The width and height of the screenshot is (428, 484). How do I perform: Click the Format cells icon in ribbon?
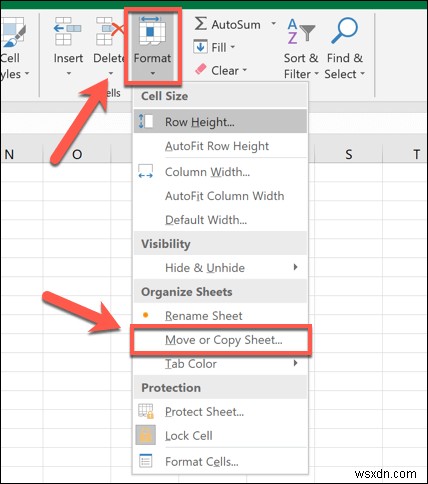152,31
